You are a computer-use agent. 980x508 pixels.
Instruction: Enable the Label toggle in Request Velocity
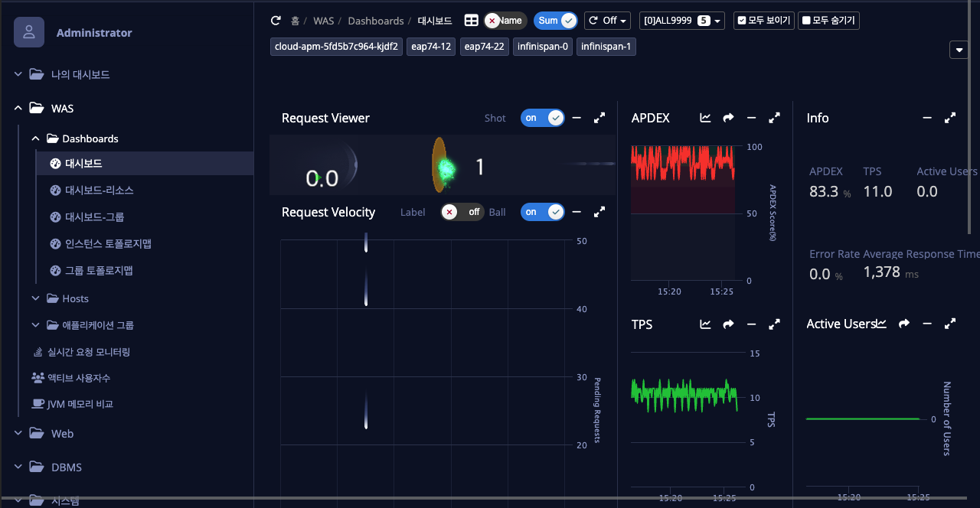coord(462,212)
